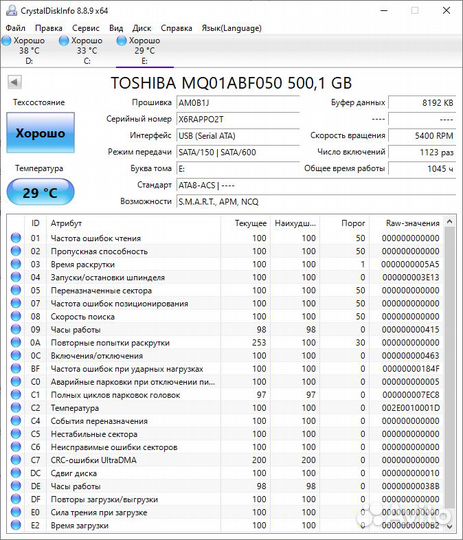
Task: Select the row Частота ошибок чтения
Action: click(226, 238)
